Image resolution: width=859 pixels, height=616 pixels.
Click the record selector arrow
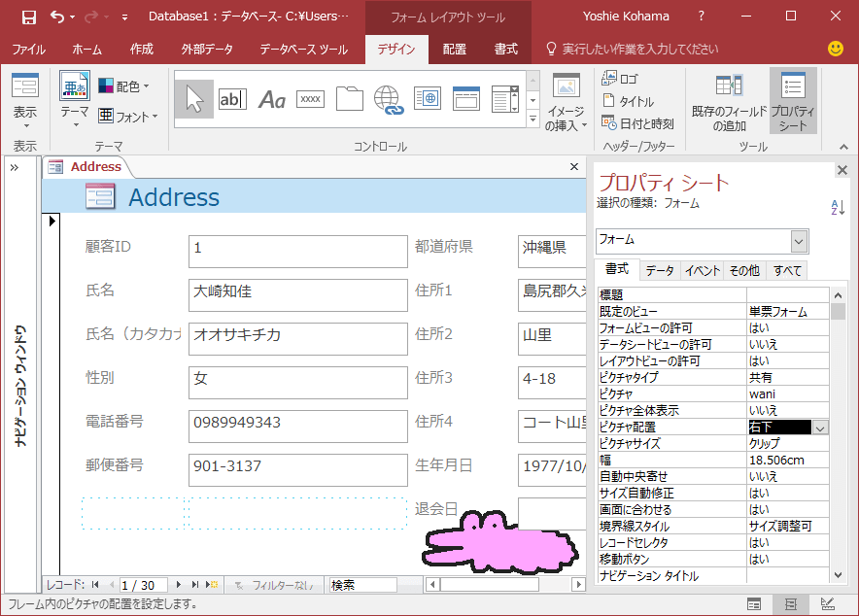coord(52,222)
